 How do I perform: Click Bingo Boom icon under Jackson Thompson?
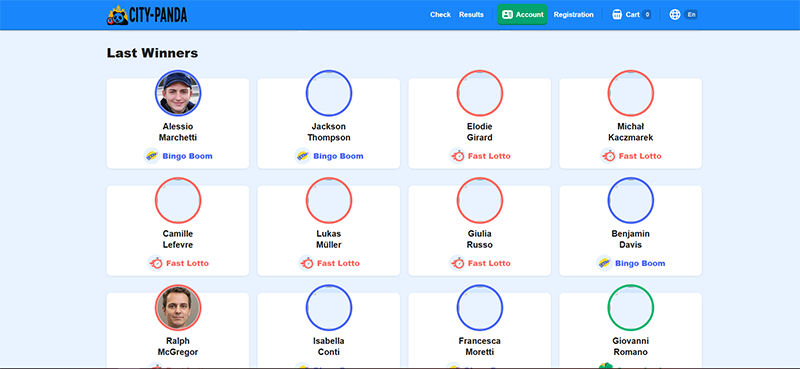pos(302,156)
